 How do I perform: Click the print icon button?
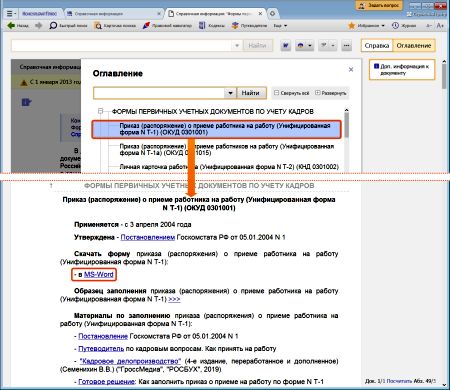click(301, 45)
